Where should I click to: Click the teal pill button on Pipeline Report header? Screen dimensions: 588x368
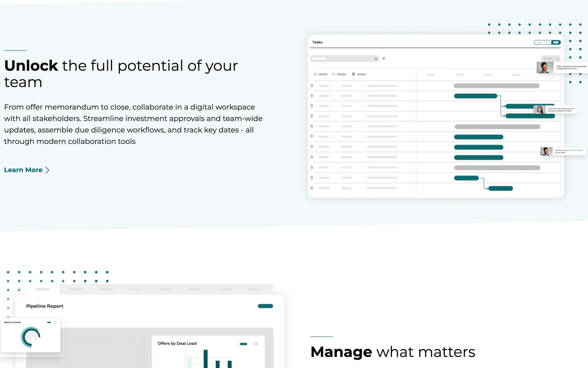pyautogui.click(x=265, y=306)
